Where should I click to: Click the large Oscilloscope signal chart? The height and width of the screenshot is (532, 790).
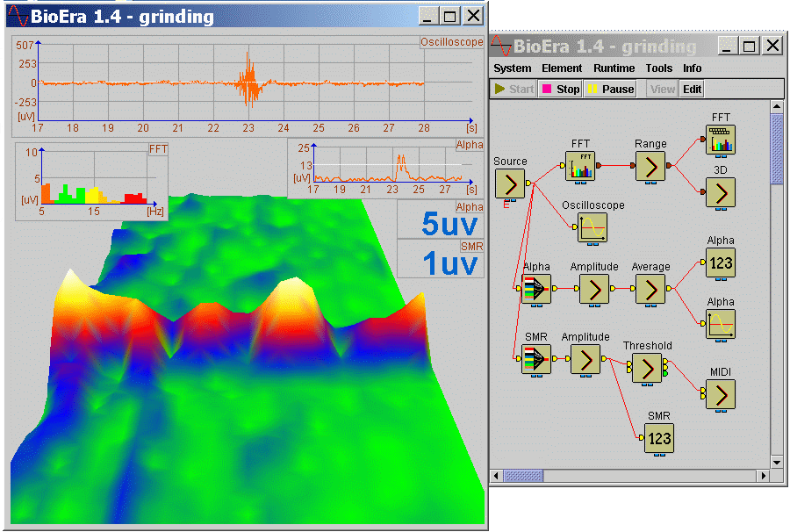click(x=248, y=86)
